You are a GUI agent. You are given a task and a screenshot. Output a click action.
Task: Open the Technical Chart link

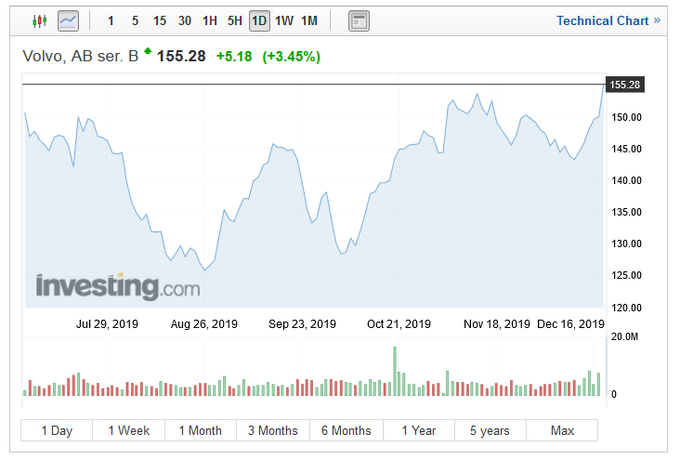coord(608,21)
